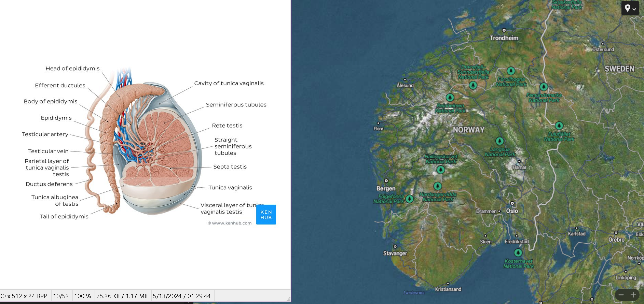Click the 'Efferent ductules' label
This screenshot has width=644, height=304.
click(60, 86)
